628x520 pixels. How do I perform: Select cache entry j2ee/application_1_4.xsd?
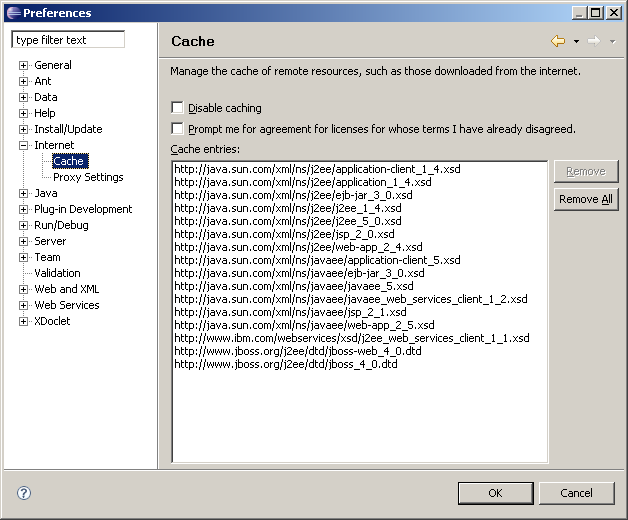point(303,182)
